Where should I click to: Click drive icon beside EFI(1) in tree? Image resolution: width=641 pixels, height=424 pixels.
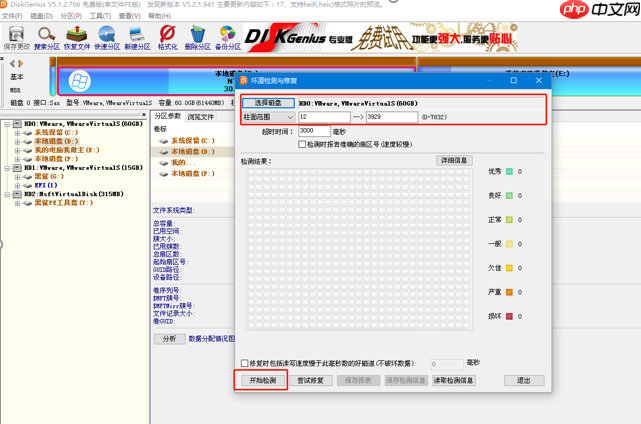point(27,185)
